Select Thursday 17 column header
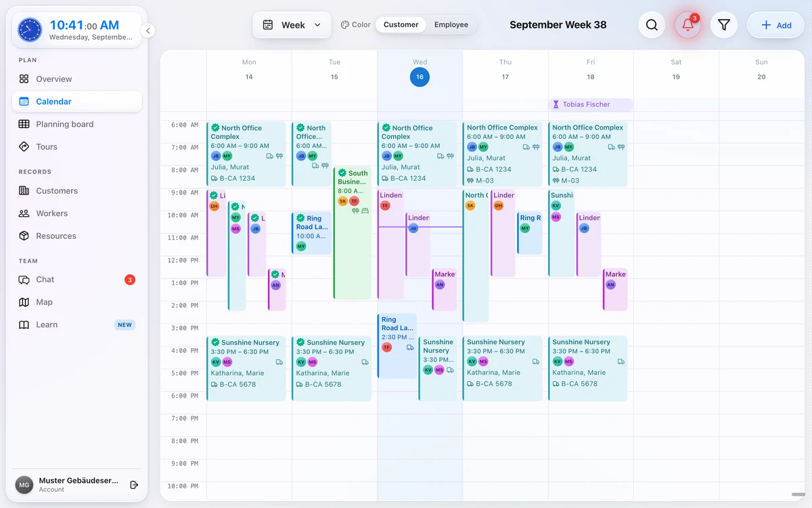The height and width of the screenshot is (508, 812). (505, 70)
